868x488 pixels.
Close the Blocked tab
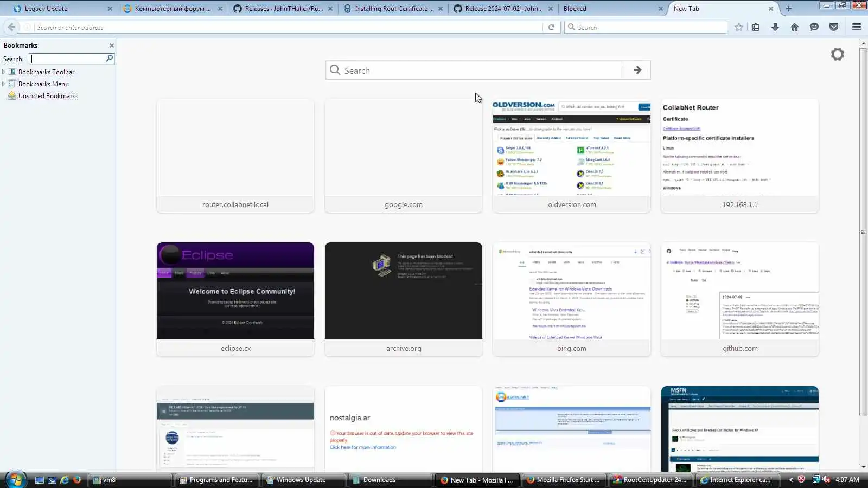[x=660, y=9]
